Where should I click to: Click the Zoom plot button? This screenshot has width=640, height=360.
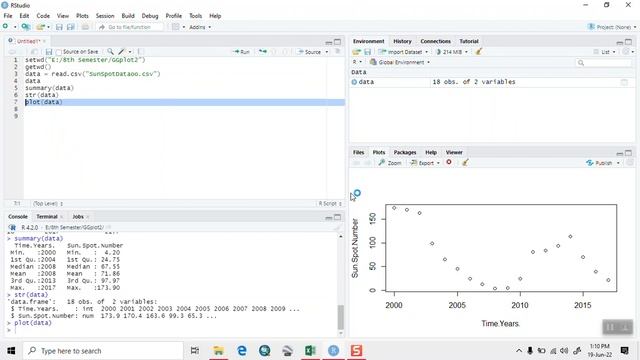click(x=390, y=162)
